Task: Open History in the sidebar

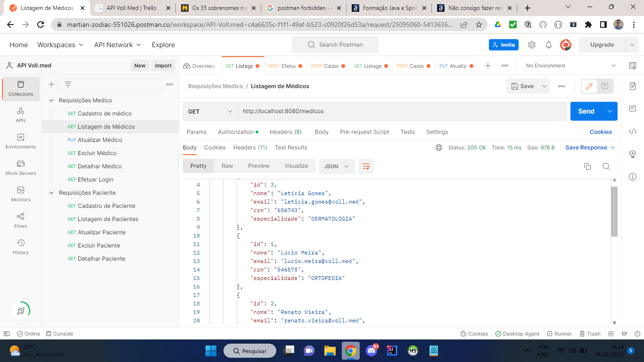Action: [x=21, y=247]
